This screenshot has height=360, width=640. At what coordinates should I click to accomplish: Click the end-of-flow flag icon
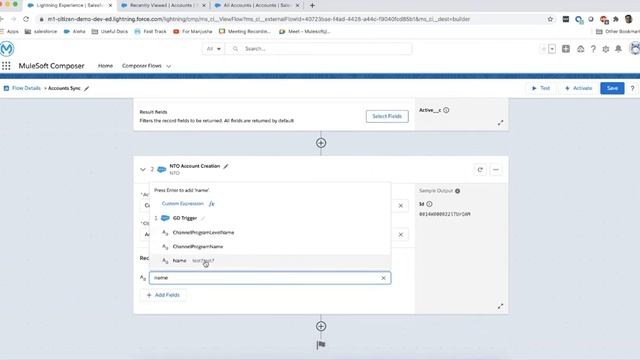pyautogui.click(x=321, y=345)
